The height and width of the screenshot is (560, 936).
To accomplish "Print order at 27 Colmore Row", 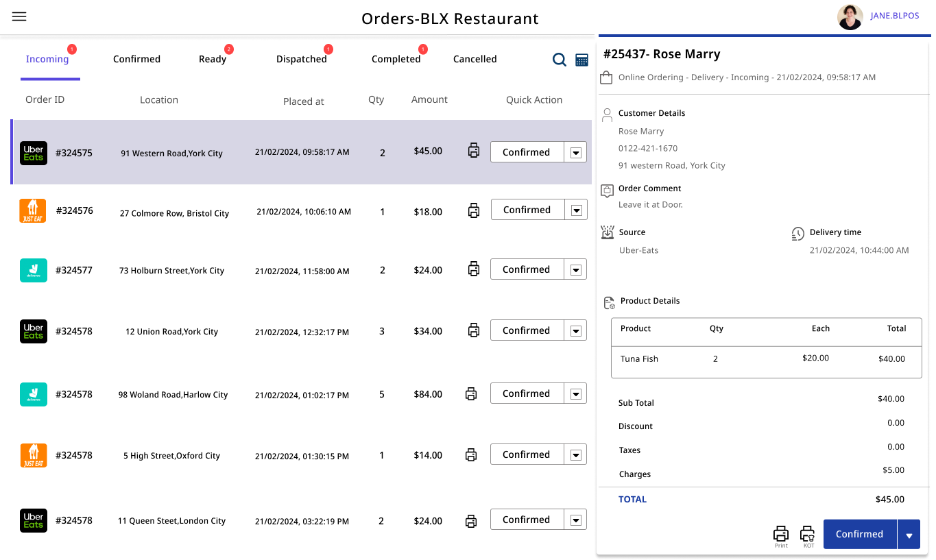I will click(x=474, y=210).
